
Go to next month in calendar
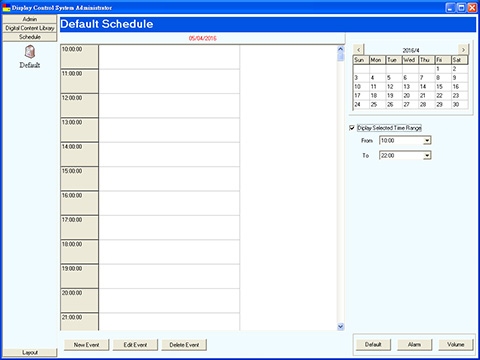(x=463, y=50)
